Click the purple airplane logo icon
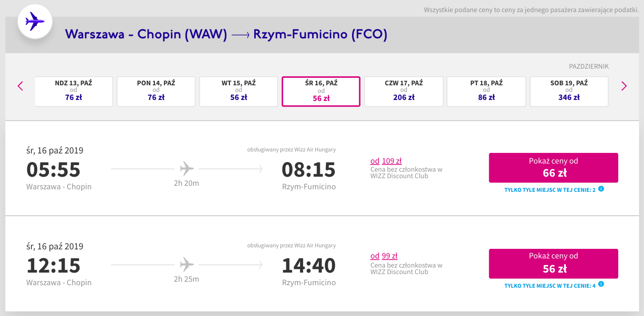 coord(34,22)
